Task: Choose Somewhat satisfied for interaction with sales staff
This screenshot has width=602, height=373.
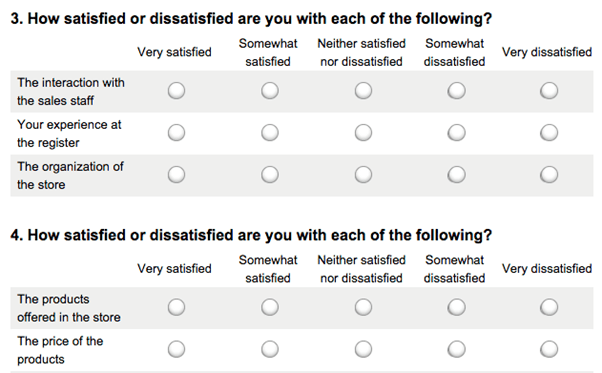Action: pyautogui.click(x=270, y=91)
